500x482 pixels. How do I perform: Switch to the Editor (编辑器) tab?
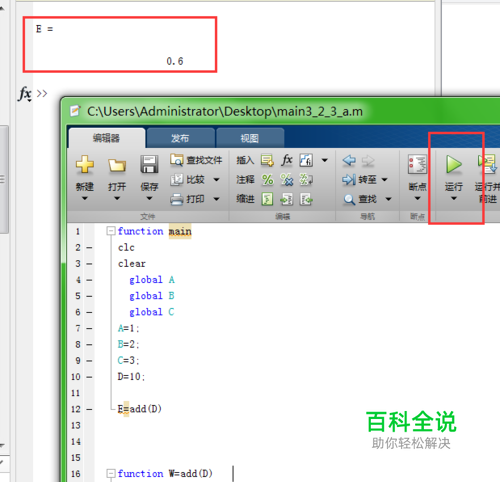[106, 138]
